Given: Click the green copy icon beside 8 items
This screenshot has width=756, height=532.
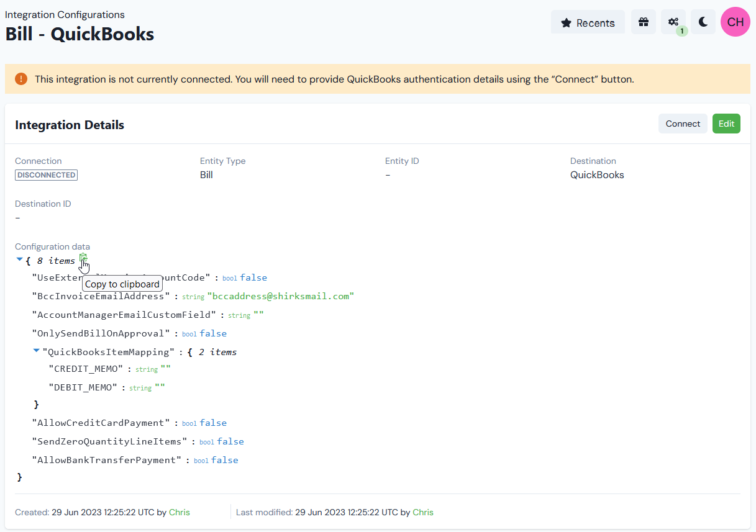Looking at the screenshot, I should pyautogui.click(x=84, y=259).
